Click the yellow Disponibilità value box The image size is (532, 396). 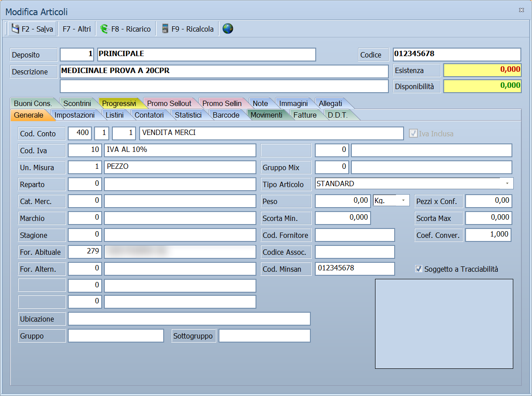tap(483, 86)
